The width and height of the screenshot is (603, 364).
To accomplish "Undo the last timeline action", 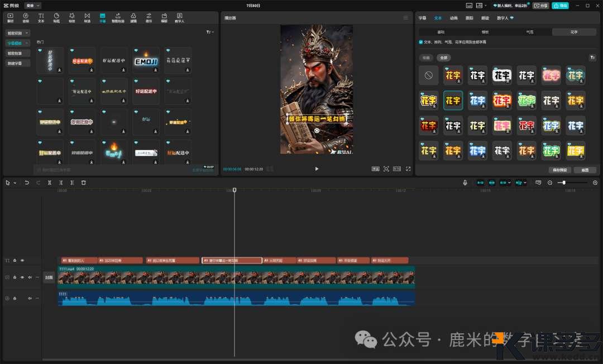I will point(27,183).
